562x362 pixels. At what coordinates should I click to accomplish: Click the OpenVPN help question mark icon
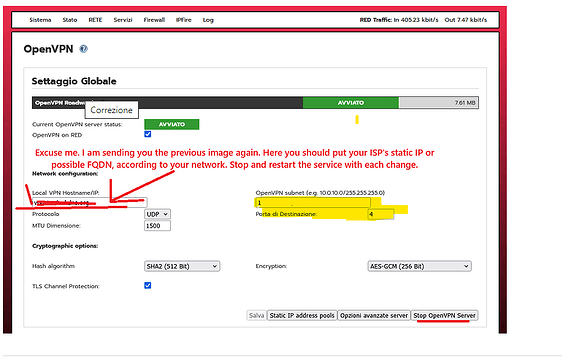[84, 49]
